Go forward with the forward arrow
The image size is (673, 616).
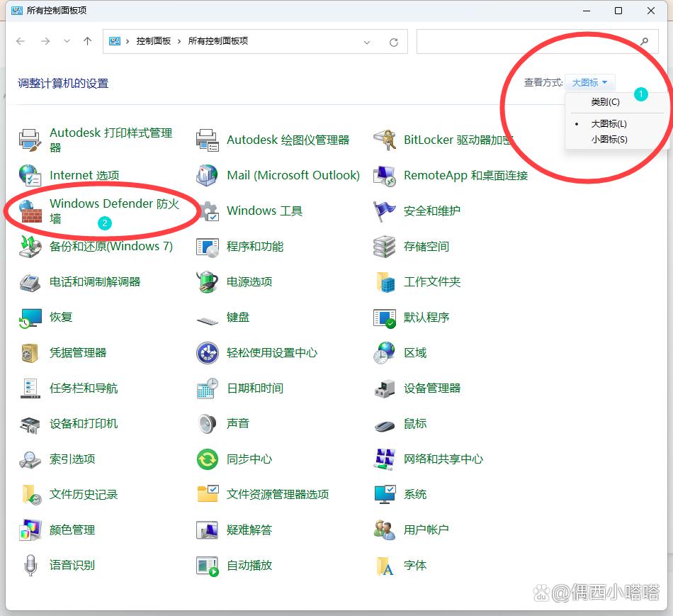(x=45, y=41)
